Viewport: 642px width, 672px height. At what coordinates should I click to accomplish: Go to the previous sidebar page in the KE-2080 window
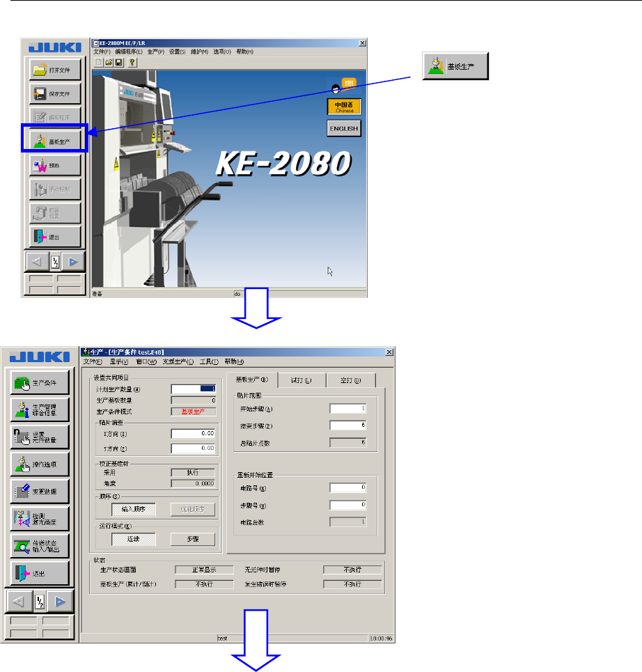click(37, 262)
